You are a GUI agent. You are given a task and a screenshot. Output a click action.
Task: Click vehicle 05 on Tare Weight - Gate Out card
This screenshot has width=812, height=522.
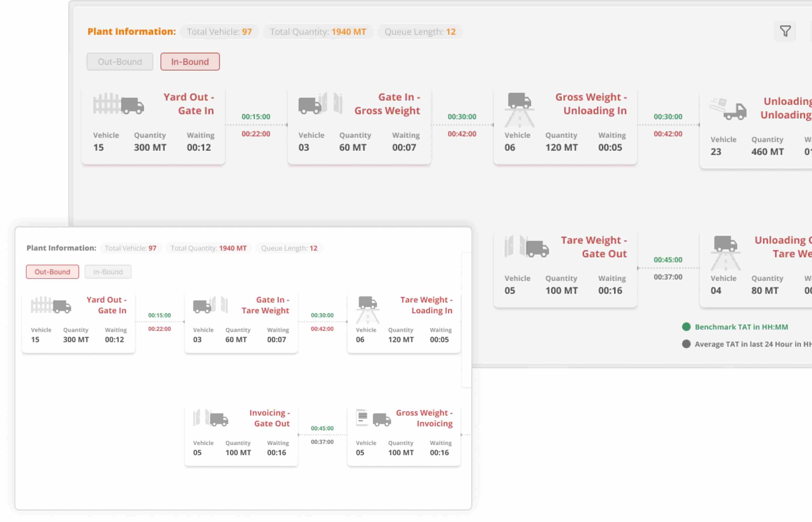tap(510, 291)
